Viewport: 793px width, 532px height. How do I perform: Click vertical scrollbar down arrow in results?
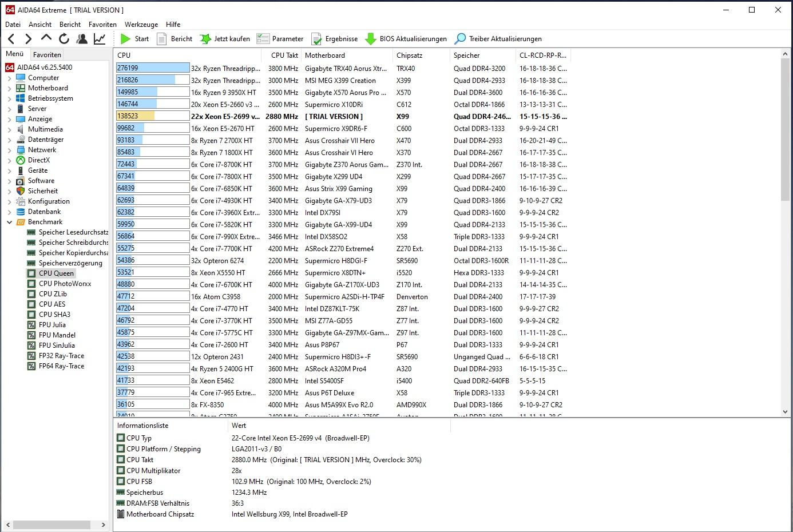coord(785,411)
